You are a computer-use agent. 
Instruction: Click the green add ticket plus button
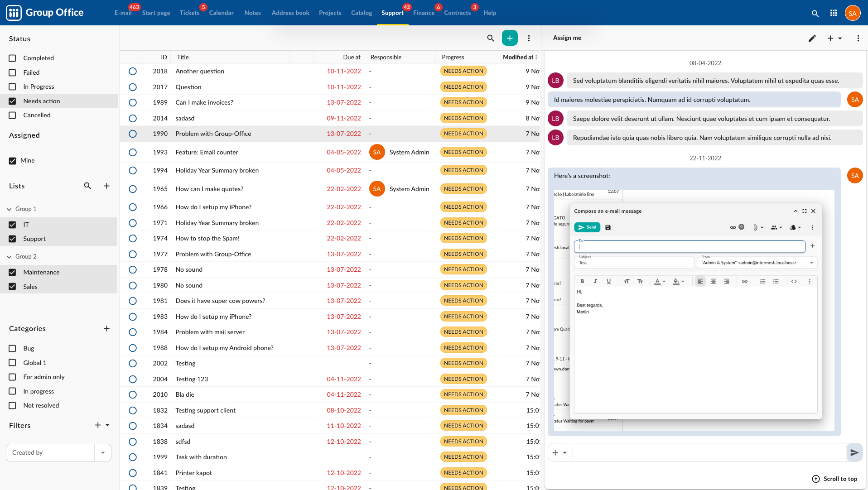coord(510,38)
